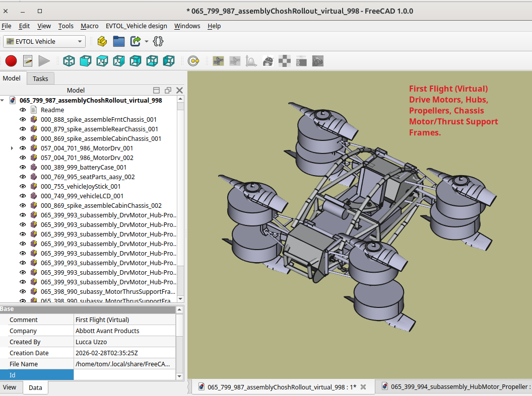Expand the MotorDrv_001 tree item
532x396 pixels.
(x=12, y=148)
